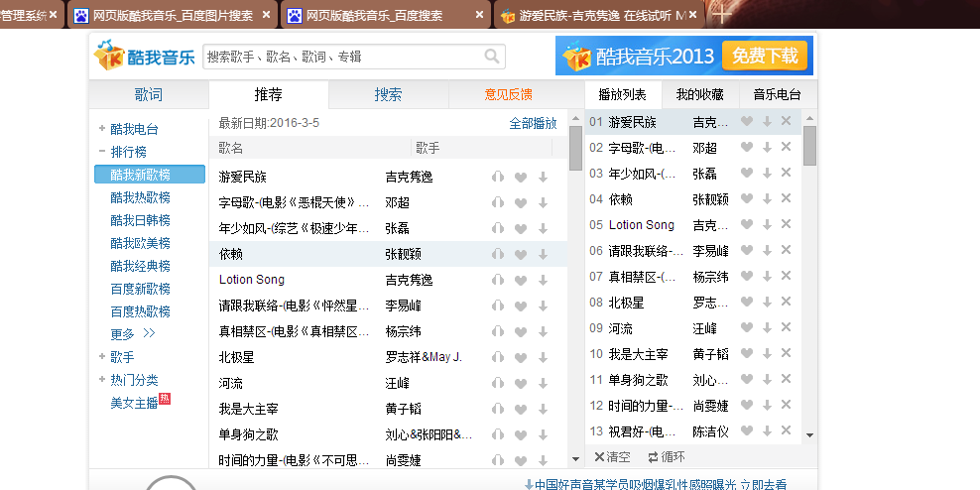Viewport: 980px width, 490px height.
Task: Select 酷我欧美榜 chart
Action: tap(140, 243)
